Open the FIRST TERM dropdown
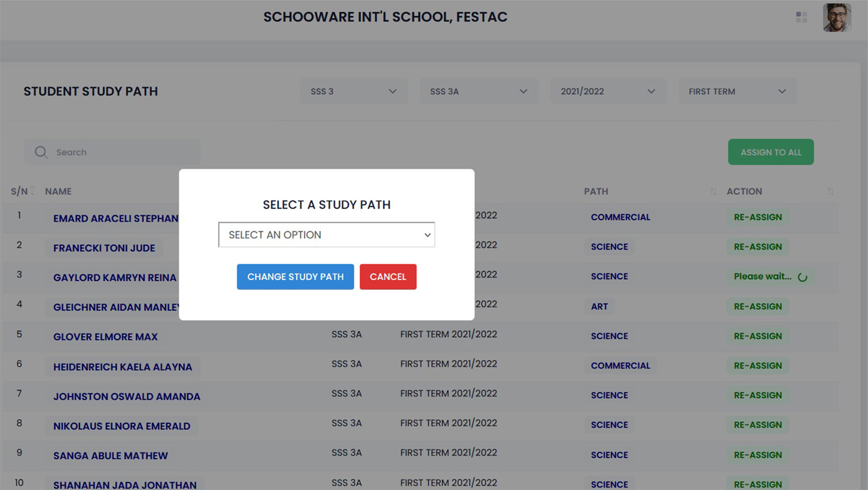868x490 pixels. (737, 91)
